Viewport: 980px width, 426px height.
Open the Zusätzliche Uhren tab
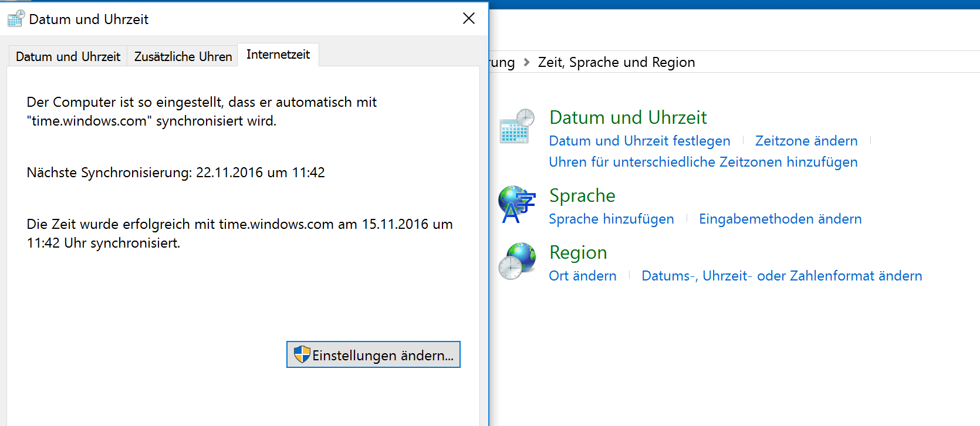click(x=183, y=56)
